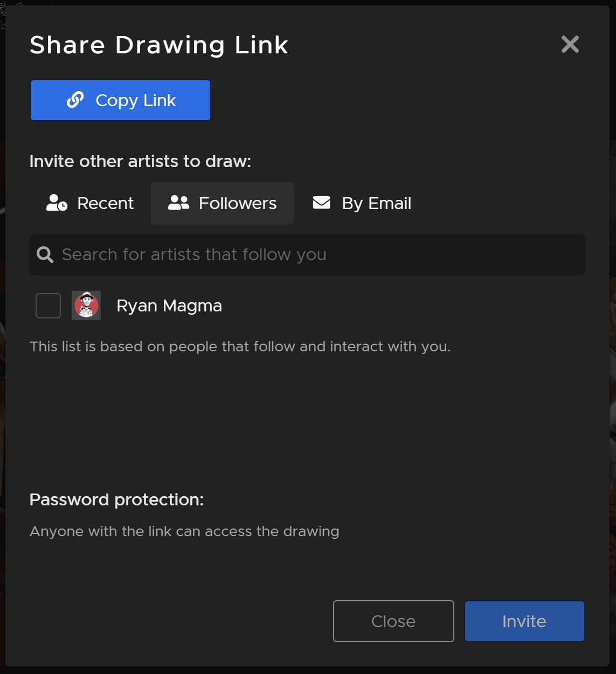Click Ryan Magma's avatar thumbnail
The width and height of the screenshot is (616, 674).
(86, 305)
